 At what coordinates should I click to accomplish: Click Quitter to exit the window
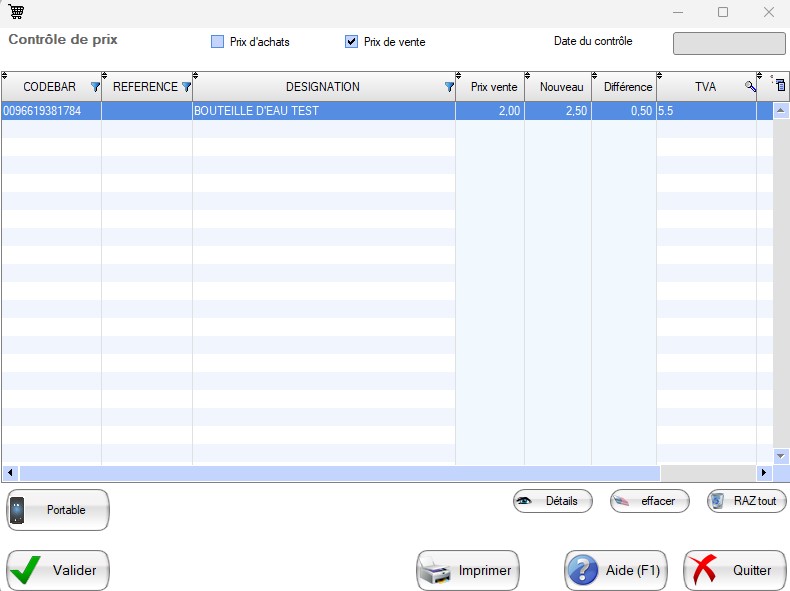tap(734, 571)
